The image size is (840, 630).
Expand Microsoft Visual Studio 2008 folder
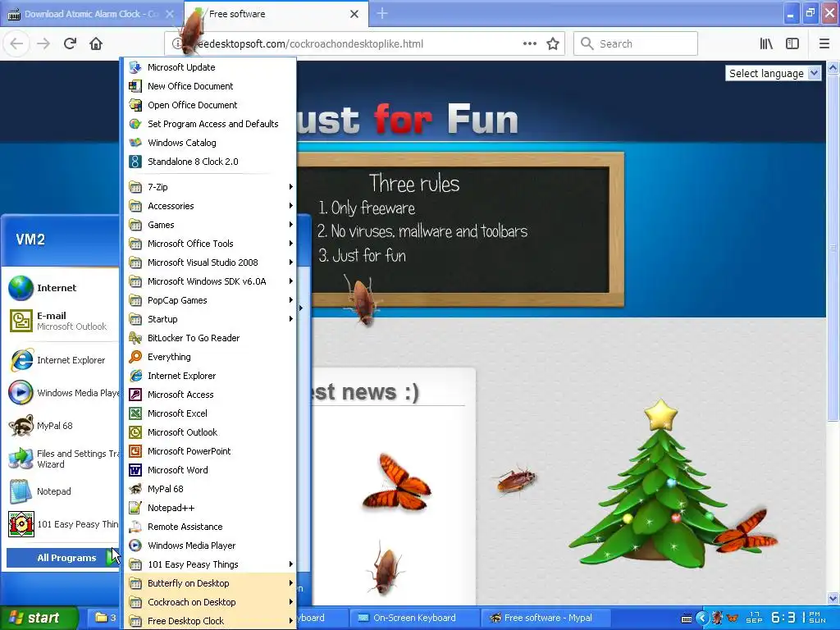click(209, 262)
